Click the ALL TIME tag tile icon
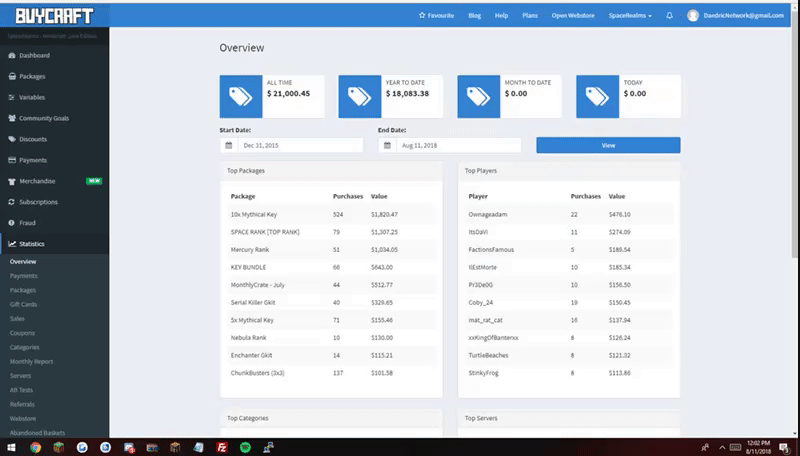 pyautogui.click(x=241, y=96)
